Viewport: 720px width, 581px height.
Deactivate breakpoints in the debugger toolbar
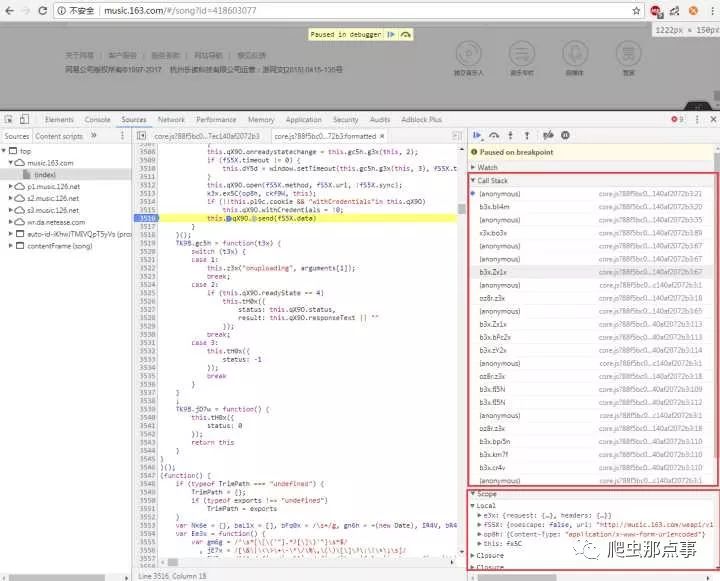(548, 135)
